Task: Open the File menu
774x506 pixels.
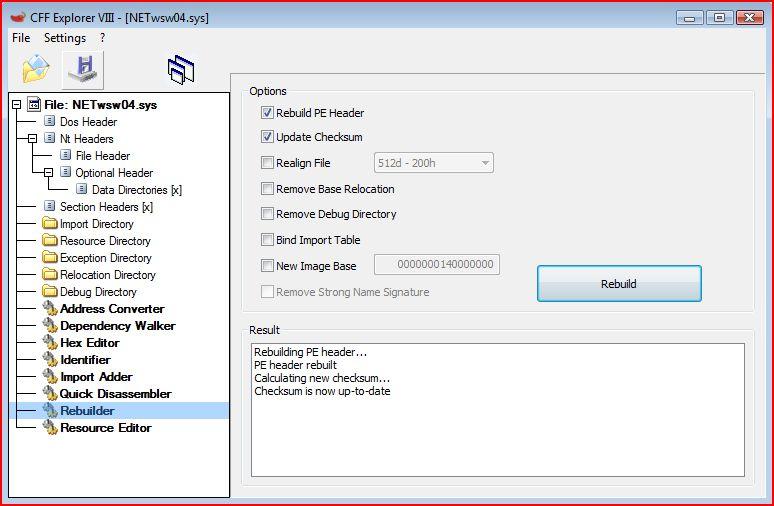Action: [21, 38]
